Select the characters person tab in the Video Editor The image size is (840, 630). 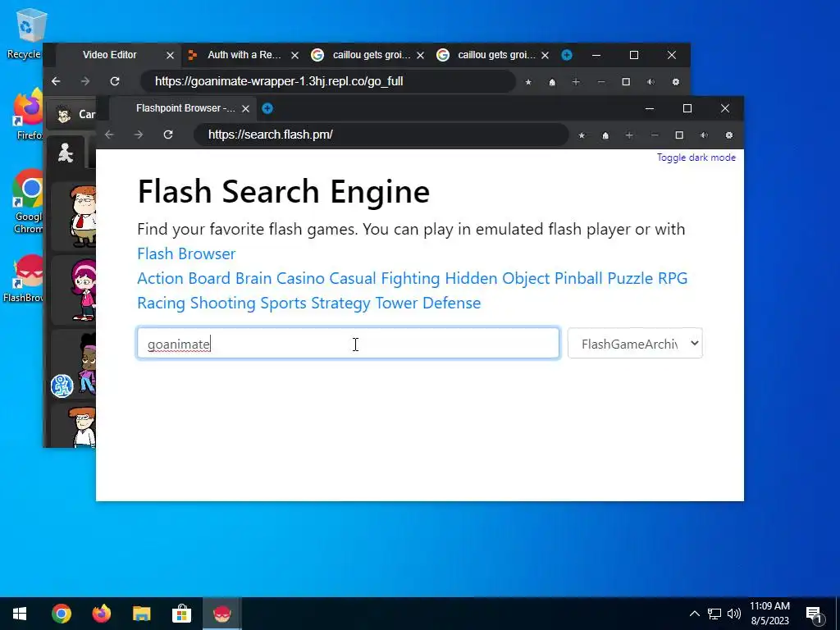(x=66, y=153)
